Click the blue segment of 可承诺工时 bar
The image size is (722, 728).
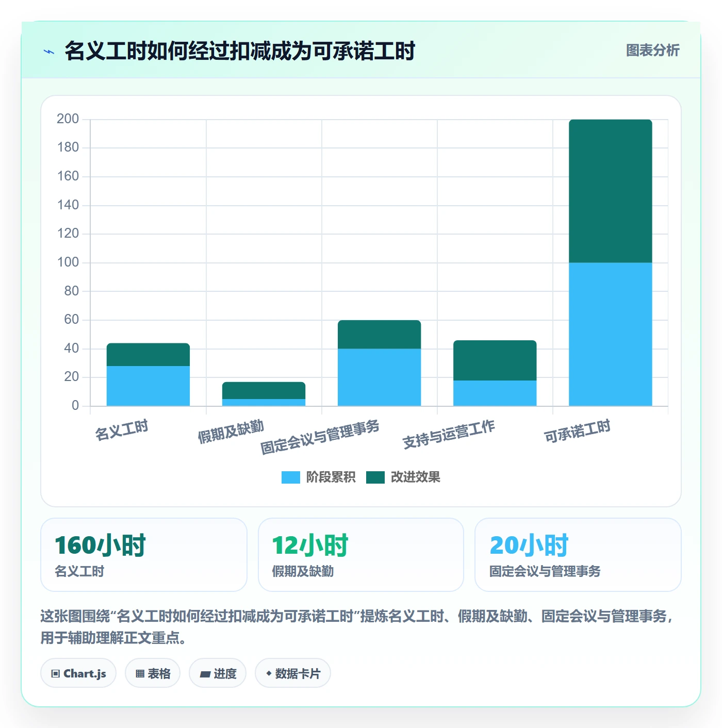[x=610, y=334]
